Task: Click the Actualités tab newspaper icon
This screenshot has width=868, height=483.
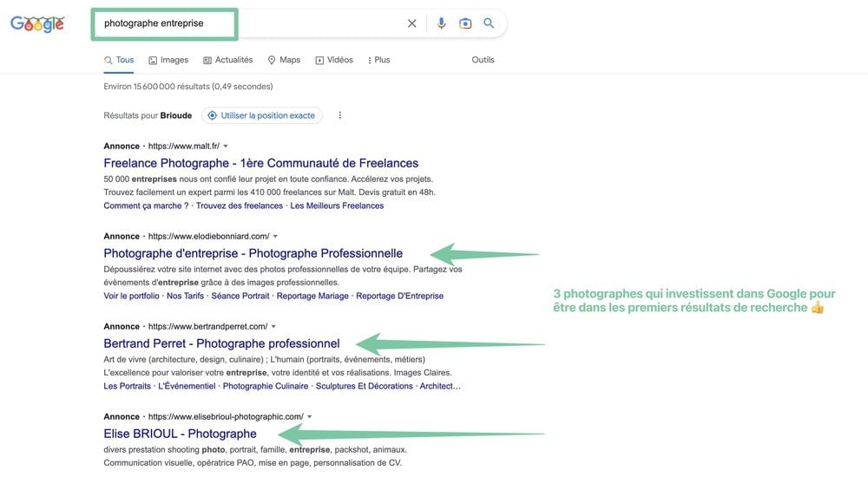Action: pyautogui.click(x=207, y=61)
